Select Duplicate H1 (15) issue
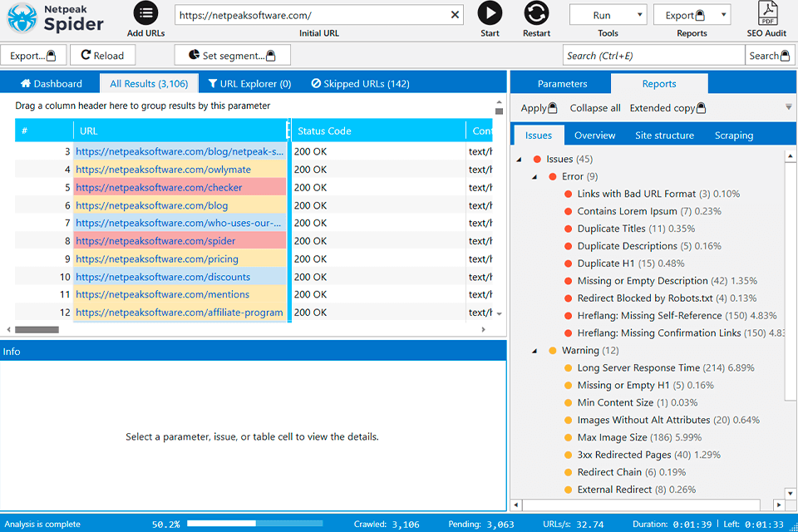798x532 pixels. click(631, 264)
